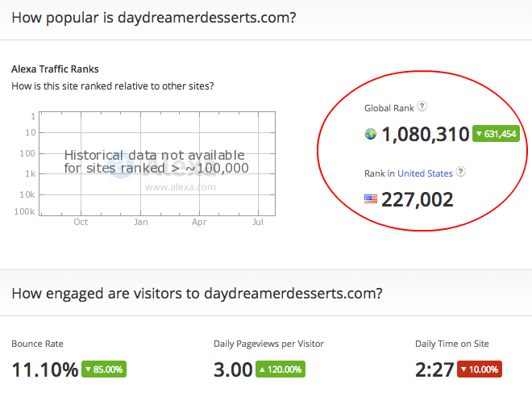Click the 'How engaged are visitors' heading
The image size is (532, 413).
pos(197,294)
